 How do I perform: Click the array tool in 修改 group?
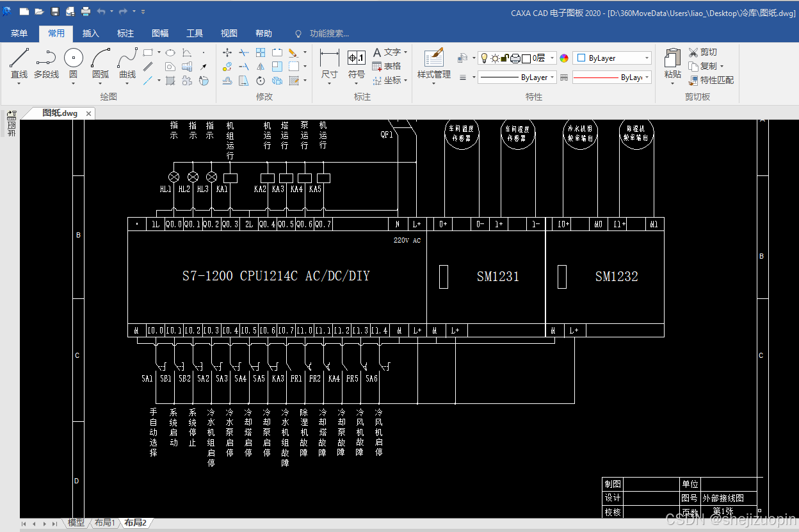pyautogui.click(x=261, y=52)
